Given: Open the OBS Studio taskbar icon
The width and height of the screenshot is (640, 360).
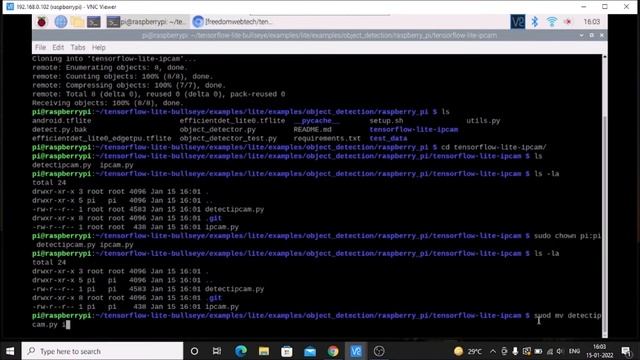Looking at the screenshot, I should 379,351.
